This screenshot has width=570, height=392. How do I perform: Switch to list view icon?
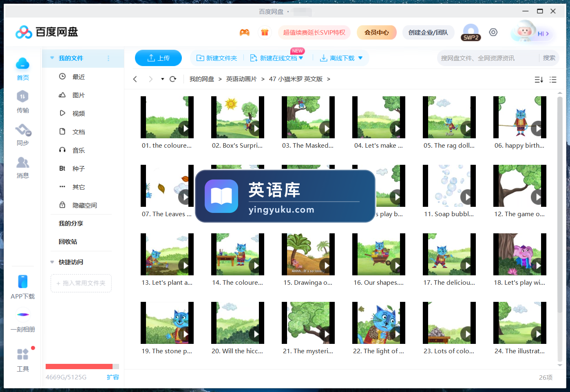553,80
